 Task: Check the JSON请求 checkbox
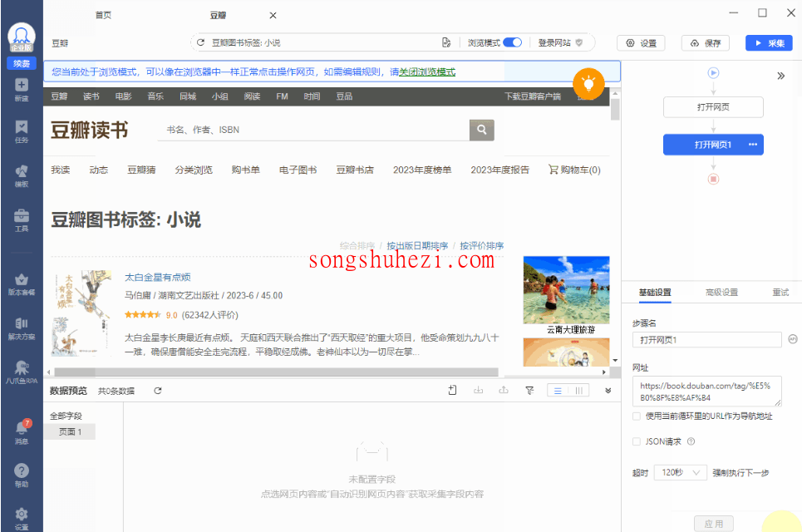(637, 441)
